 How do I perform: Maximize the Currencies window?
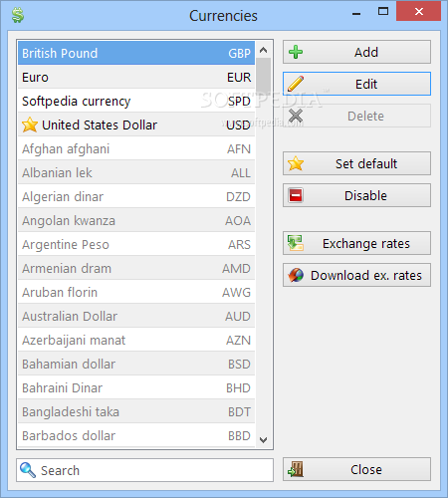click(383, 12)
